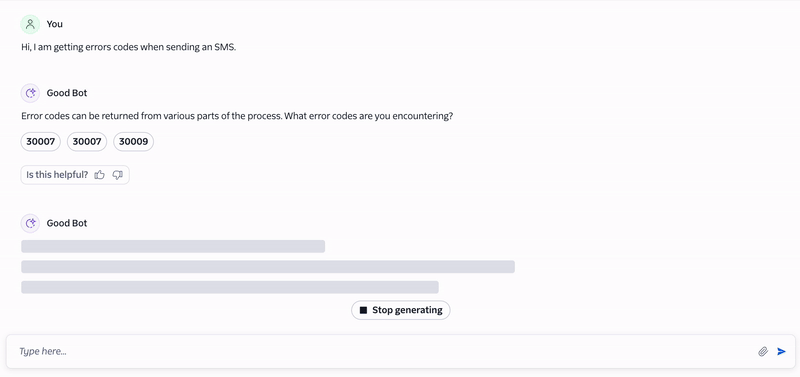
Task: Click the blue send arrow icon
Action: pyautogui.click(x=781, y=351)
